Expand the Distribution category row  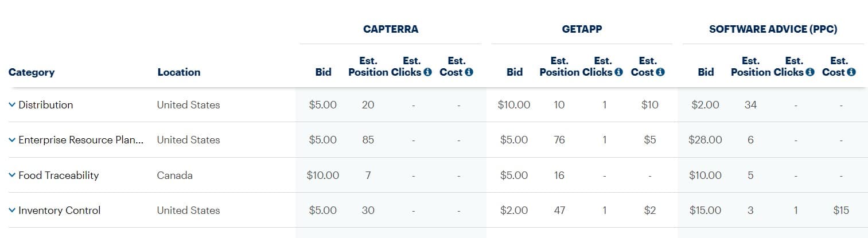[x=12, y=105]
